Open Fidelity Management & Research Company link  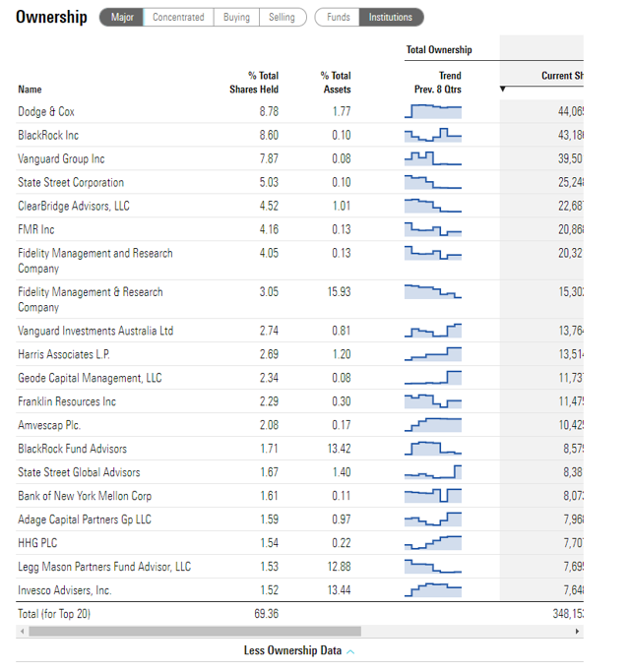(90, 299)
